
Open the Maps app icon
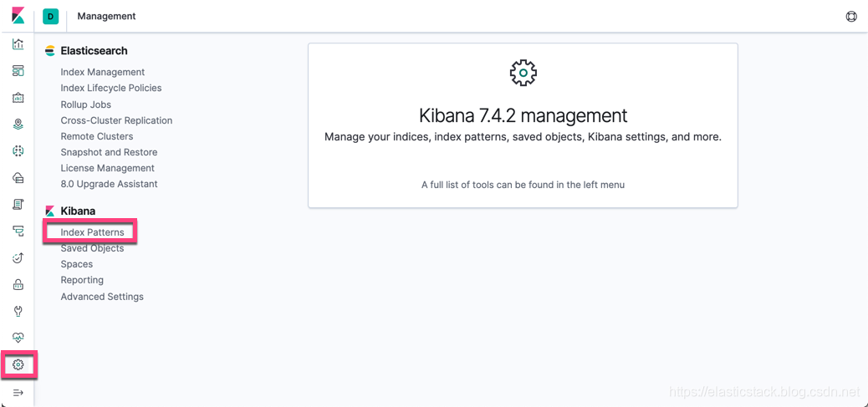pos(18,124)
